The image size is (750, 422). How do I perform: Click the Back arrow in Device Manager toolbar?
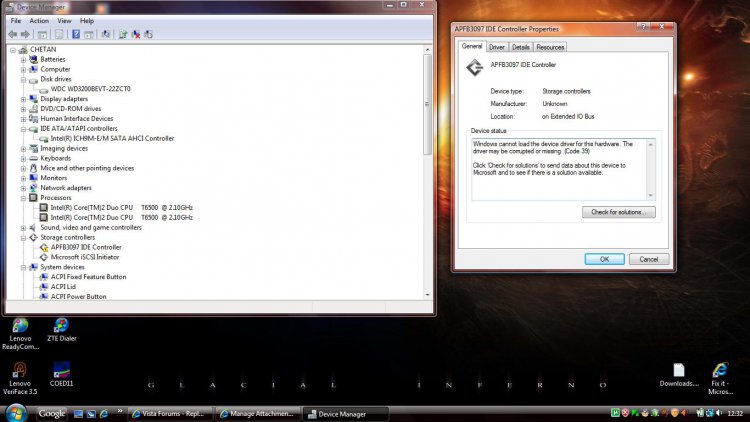click(13, 34)
